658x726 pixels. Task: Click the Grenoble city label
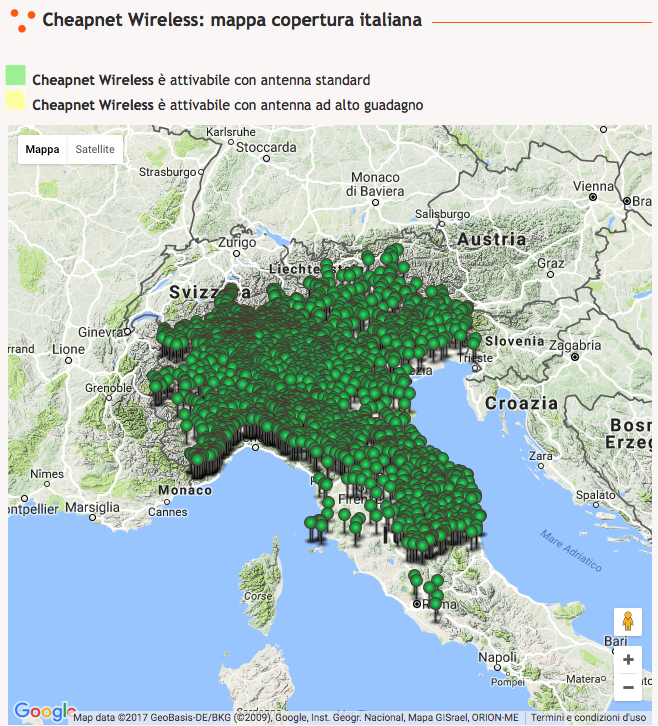click(x=108, y=388)
